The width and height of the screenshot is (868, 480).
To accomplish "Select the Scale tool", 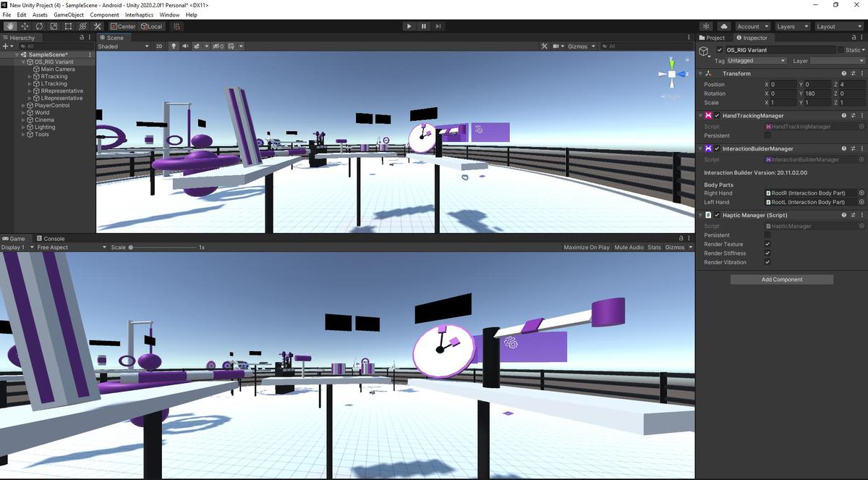I will [x=53, y=25].
